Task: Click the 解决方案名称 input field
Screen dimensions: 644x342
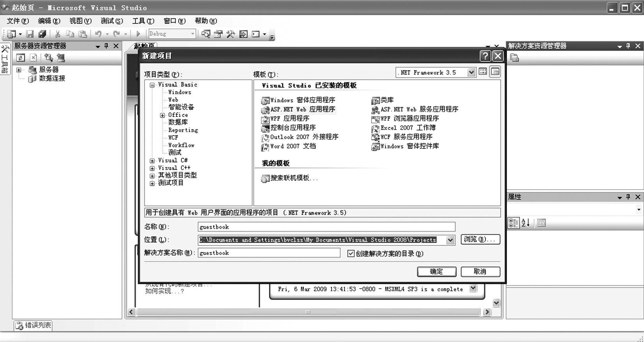Action: (269, 253)
